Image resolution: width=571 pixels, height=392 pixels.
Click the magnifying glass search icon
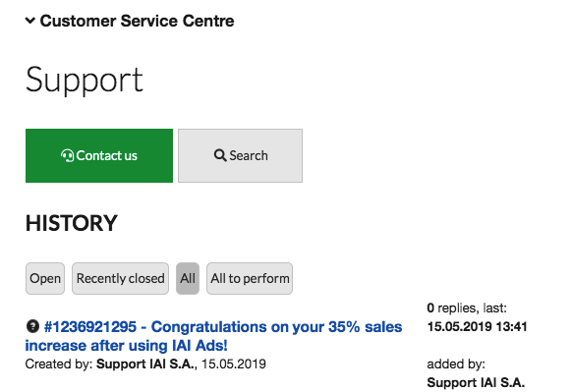(x=220, y=155)
